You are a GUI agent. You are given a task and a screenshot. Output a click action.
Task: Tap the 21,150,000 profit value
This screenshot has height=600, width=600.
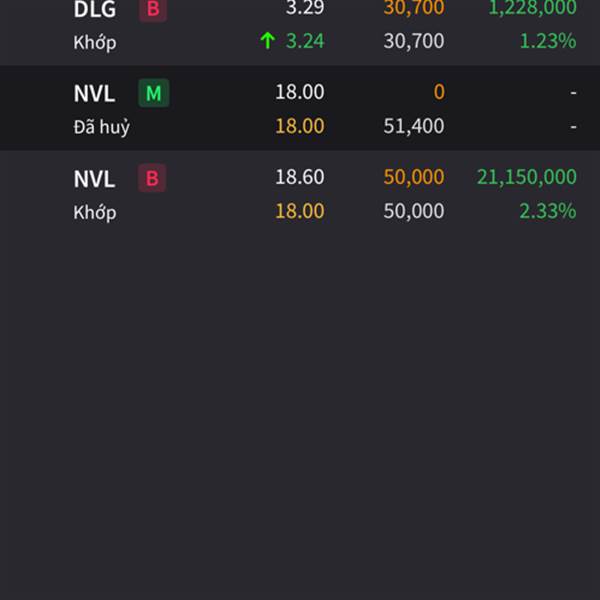point(527,177)
